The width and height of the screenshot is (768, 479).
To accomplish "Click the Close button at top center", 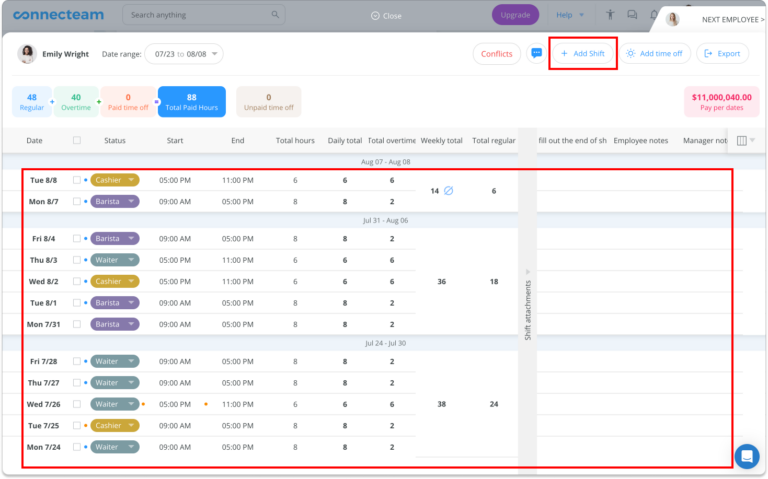I will point(386,16).
